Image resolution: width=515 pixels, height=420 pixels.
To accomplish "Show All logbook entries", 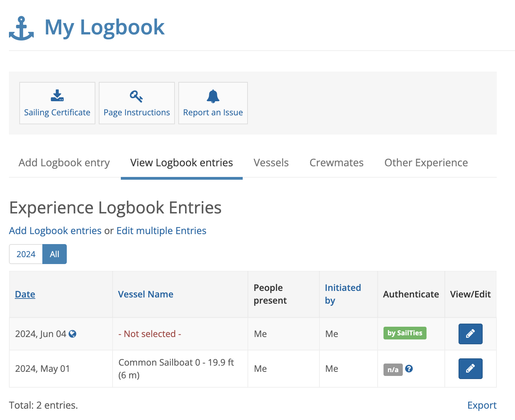I will (54, 254).
